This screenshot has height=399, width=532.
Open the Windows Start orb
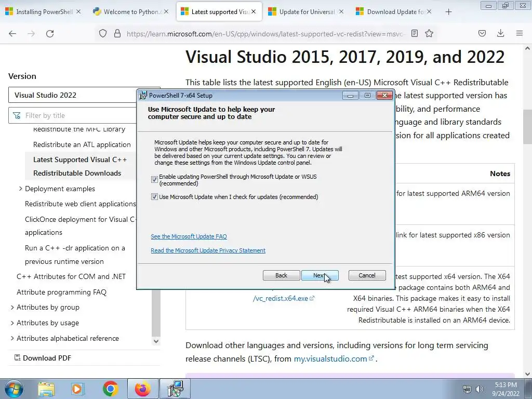click(14, 389)
